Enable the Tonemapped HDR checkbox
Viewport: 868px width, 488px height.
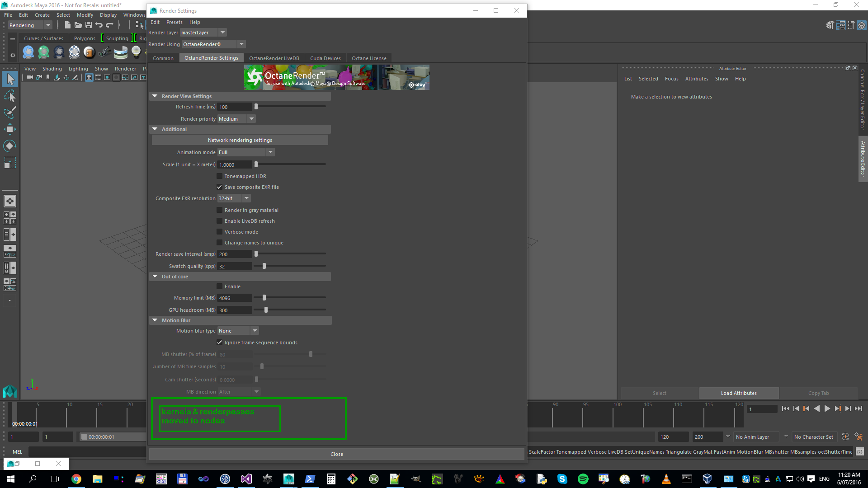(220, 176)
